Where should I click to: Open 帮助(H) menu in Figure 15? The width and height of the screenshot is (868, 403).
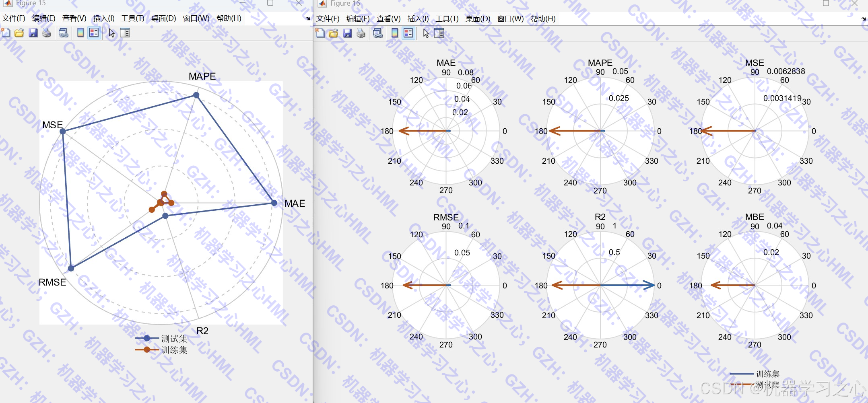click(229, 18)
